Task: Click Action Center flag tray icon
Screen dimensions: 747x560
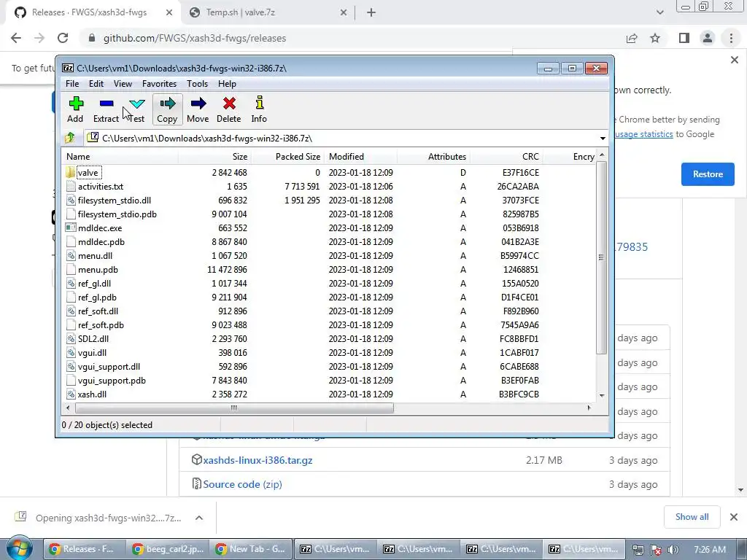Action: [656, 550]
